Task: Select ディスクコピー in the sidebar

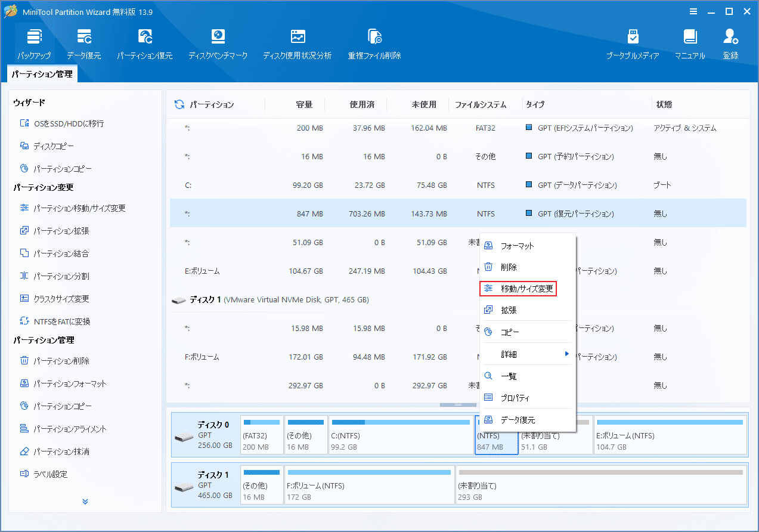Action: 47,146
